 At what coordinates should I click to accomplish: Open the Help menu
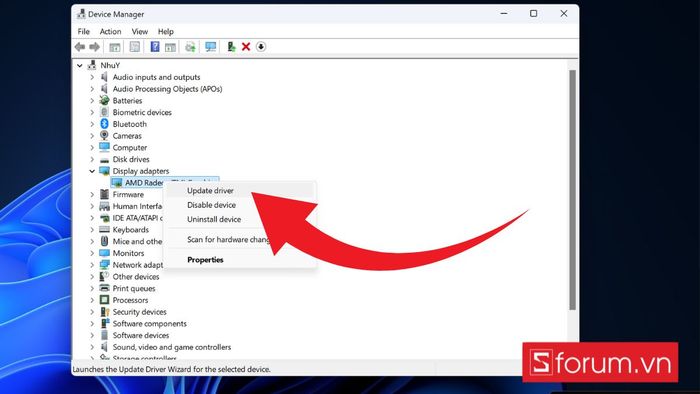[166, 31]
